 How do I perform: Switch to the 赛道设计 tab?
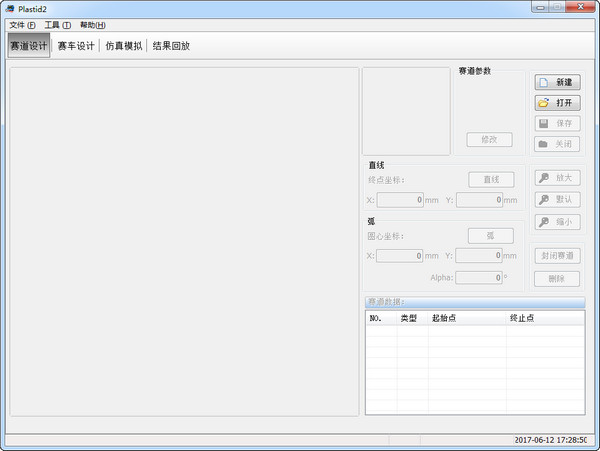coord(29,46)
